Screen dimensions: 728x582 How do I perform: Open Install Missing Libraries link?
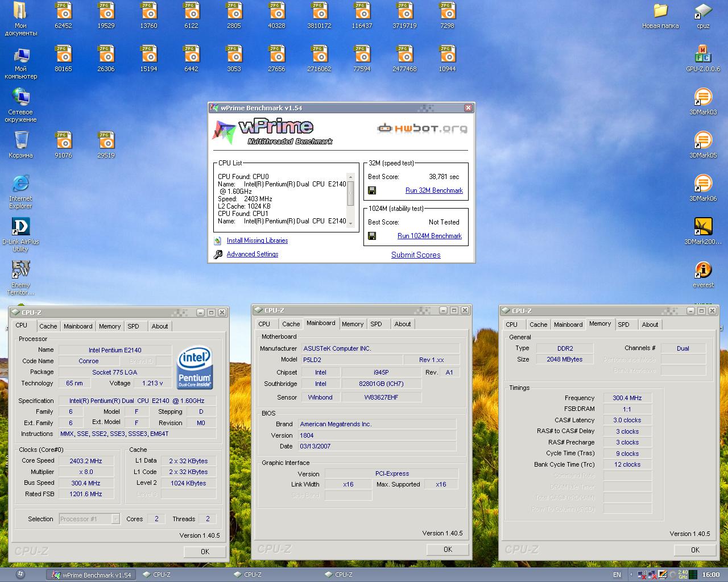click(x=257, y=240)
